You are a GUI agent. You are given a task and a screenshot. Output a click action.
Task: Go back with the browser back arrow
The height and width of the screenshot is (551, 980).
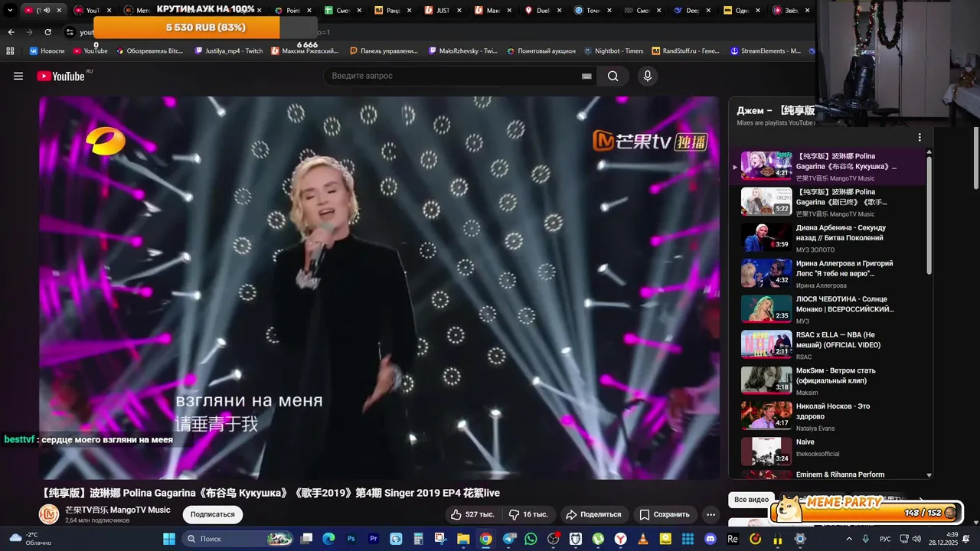click(x=11, y=32)
